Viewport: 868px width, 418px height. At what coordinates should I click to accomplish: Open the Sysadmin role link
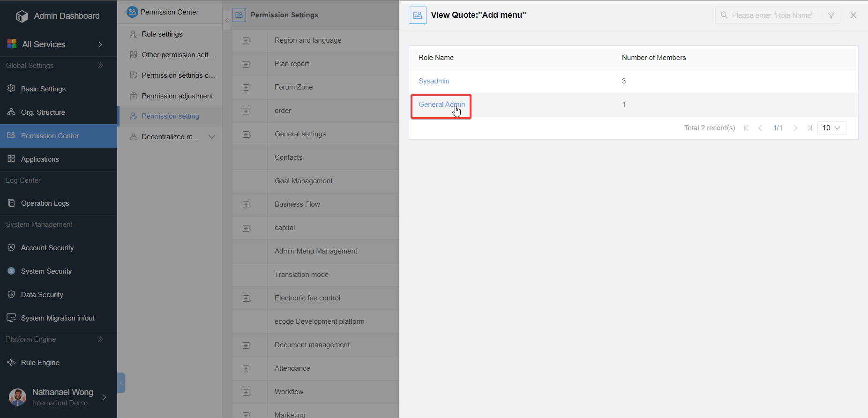click(x=434, y=81)
